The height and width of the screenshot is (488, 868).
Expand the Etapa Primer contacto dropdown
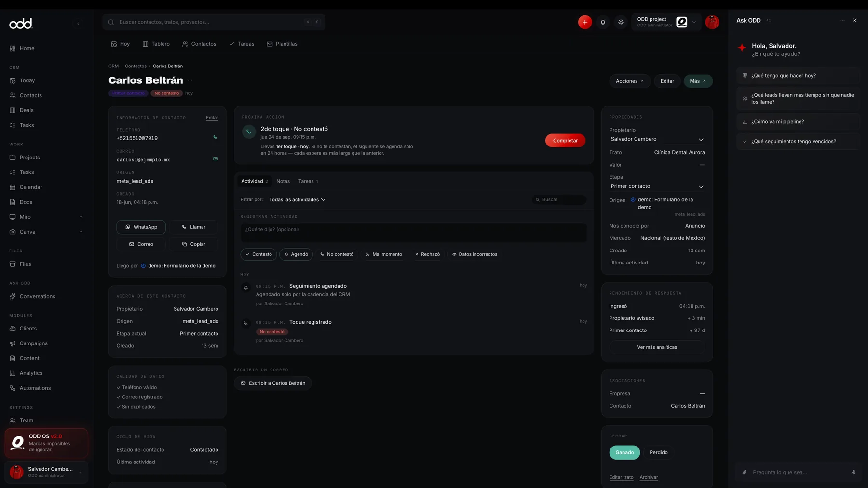point(657,186)
